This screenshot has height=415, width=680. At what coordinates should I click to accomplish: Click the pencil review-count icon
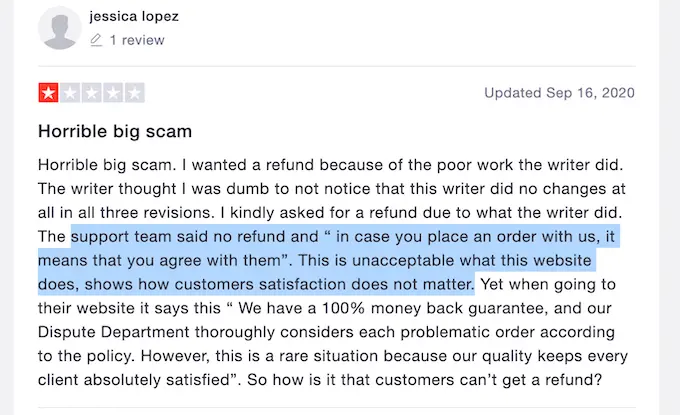click(96, 40)
